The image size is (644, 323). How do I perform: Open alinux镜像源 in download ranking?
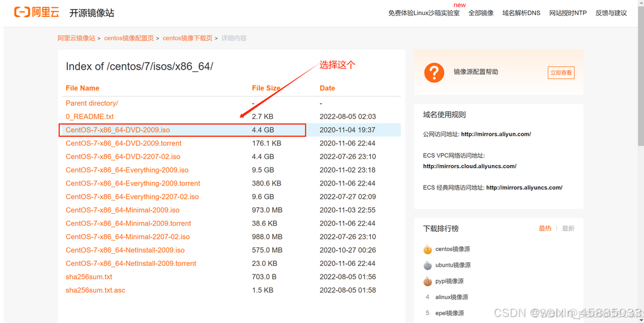coord(452,297)
